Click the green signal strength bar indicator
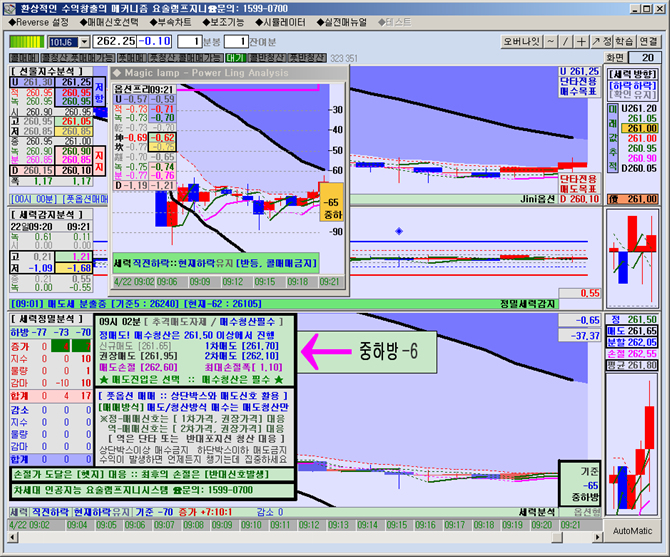 tap(26, 42)
